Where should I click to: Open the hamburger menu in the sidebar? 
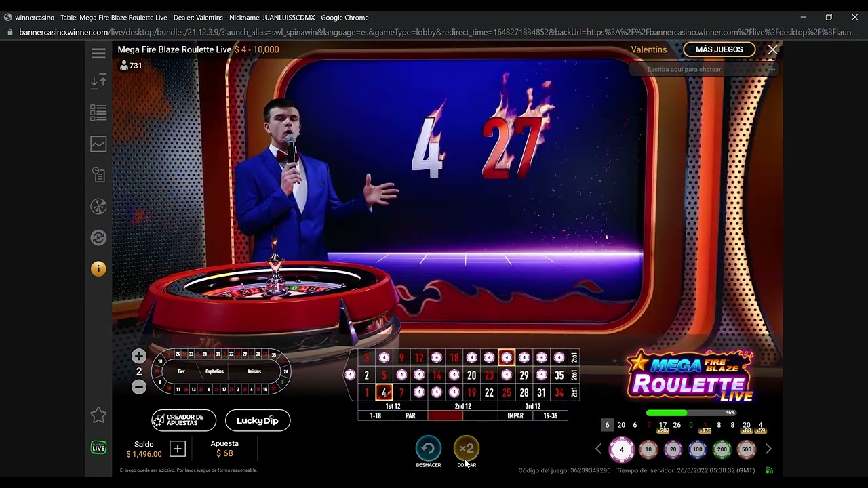(98, 54)
